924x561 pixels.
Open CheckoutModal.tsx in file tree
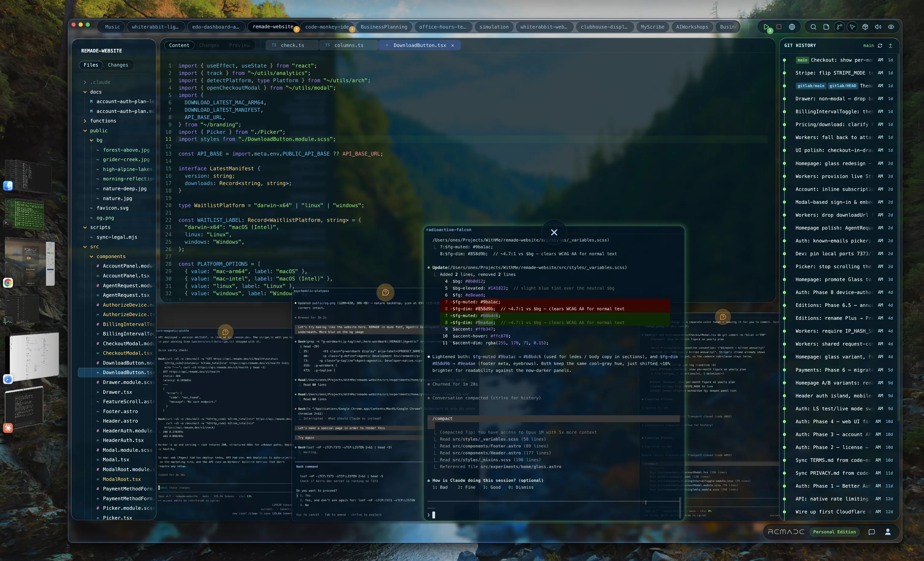coord(128,353)
